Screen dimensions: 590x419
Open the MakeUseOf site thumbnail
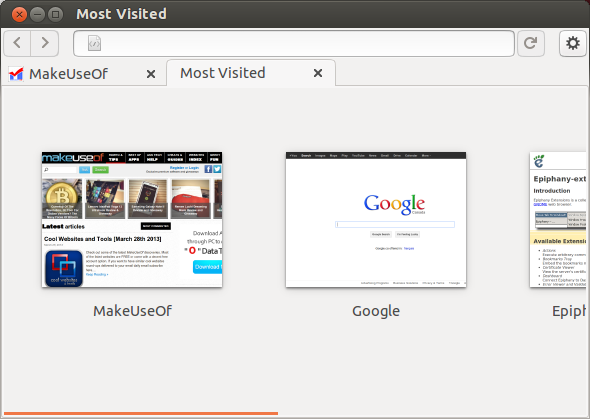click(x=132, y=220)
